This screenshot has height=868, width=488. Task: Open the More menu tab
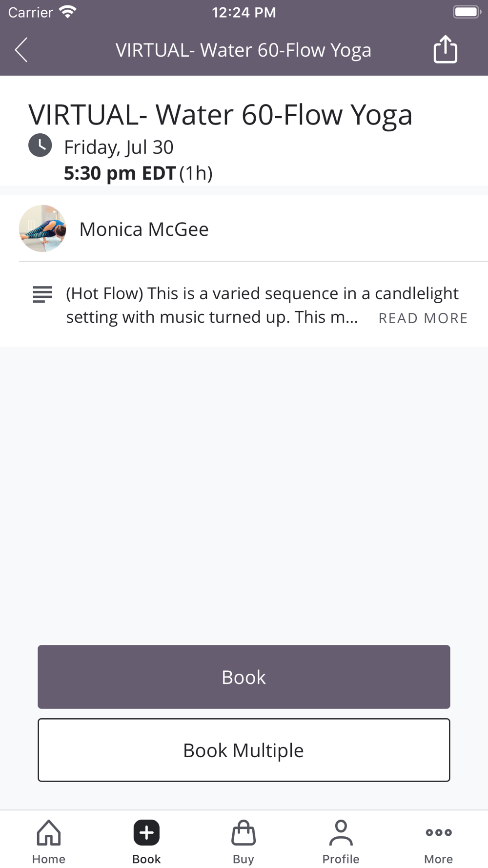(x=438, y=841)
